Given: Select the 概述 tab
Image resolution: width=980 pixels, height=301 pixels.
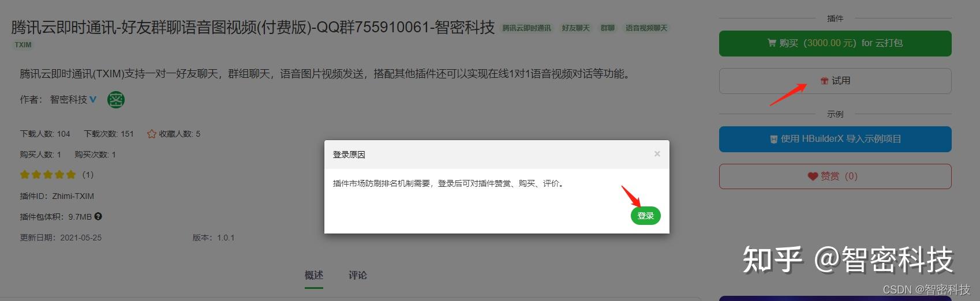Looking at the screenshot, I should (314, 275).
